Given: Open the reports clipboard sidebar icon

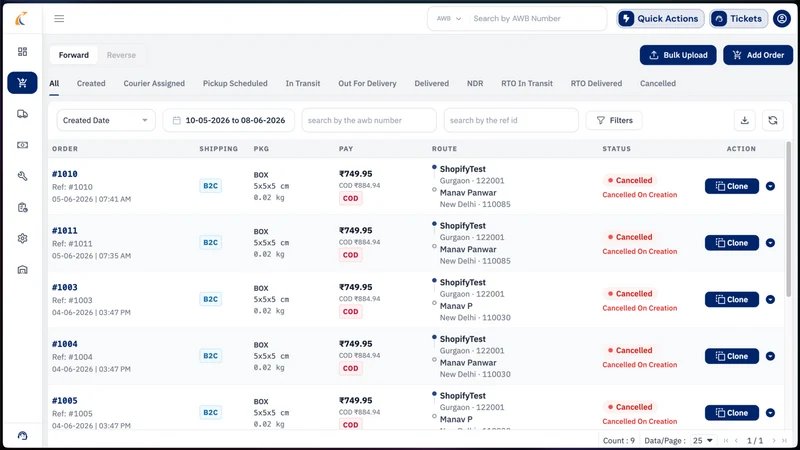Looking at the screenshot, I should 22,207.
